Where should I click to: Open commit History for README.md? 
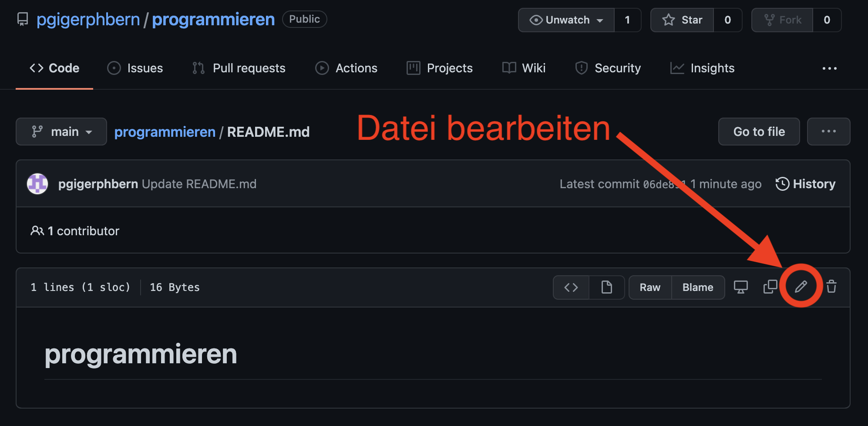coord(805,184)
